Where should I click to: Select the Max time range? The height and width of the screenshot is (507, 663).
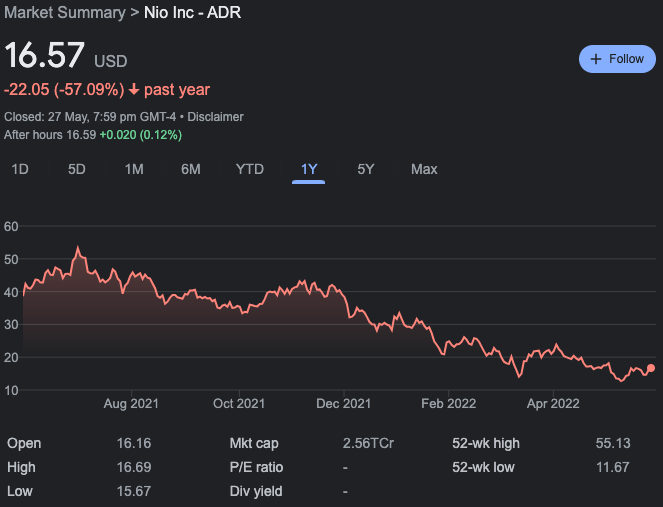pyautogui.click(x=424, y=169)
